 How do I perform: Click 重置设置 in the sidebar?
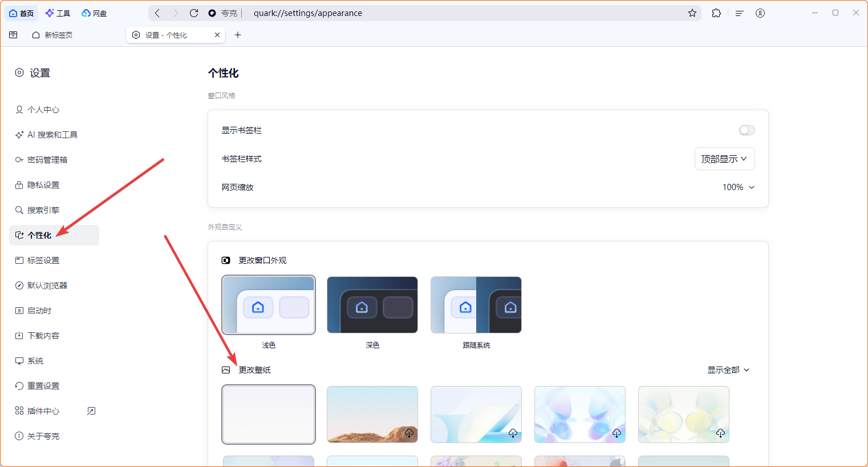click(x=43, y=386)
